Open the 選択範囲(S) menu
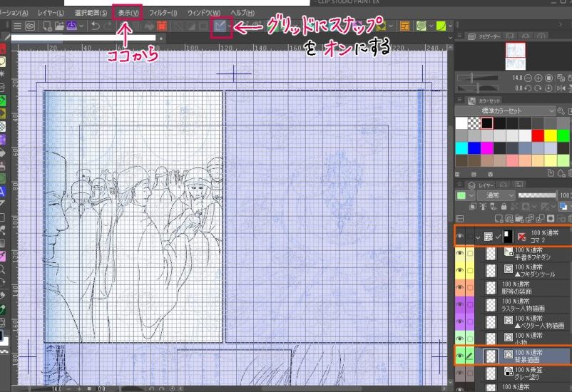The image size is (572, 392). coord(91,13)
